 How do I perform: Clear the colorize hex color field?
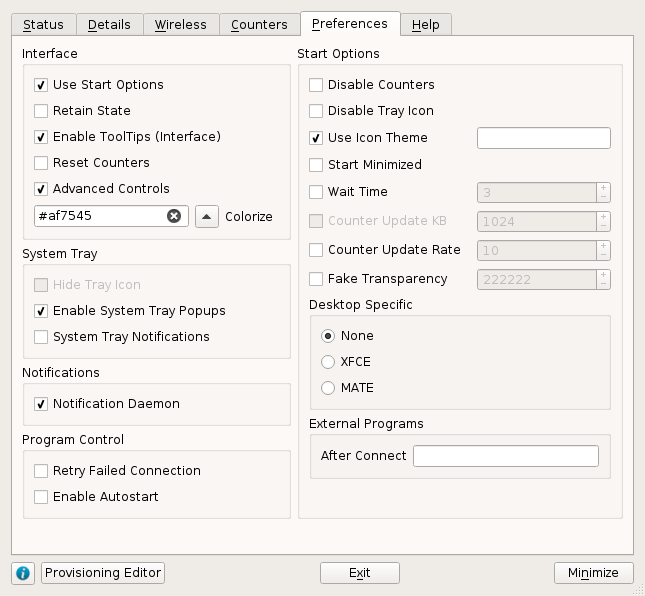174,216
